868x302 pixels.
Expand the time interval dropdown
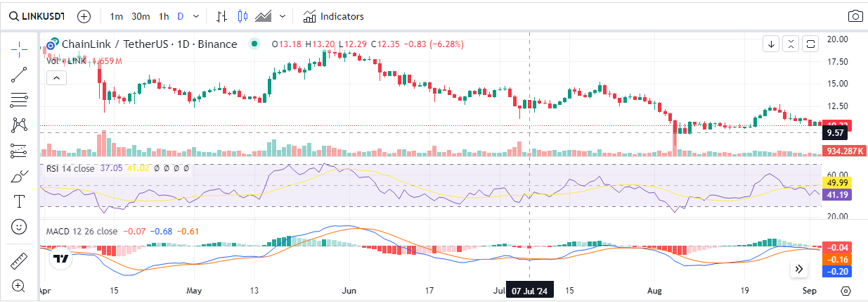coord(195,16)
